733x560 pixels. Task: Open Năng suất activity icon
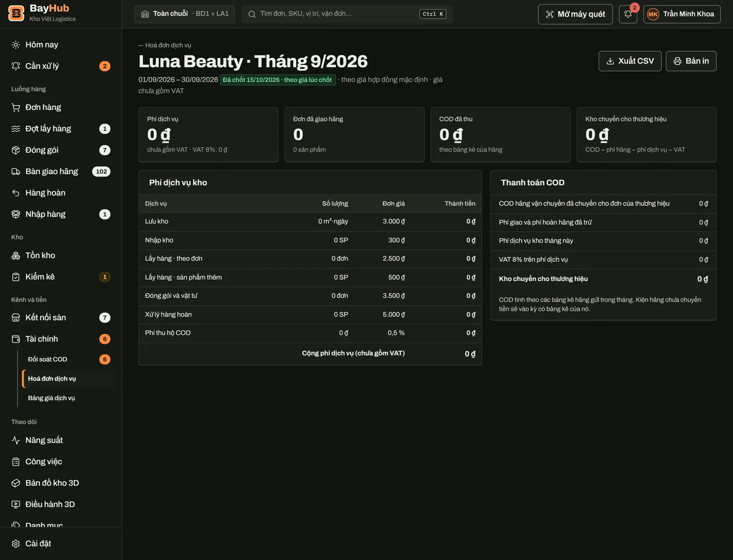click(x=16, y=440)
